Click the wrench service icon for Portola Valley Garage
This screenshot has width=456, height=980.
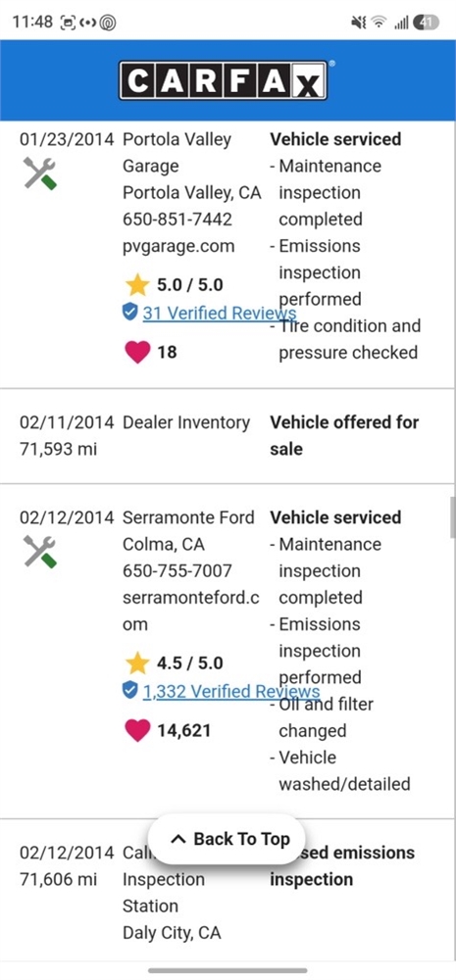[x=40, y=173]
